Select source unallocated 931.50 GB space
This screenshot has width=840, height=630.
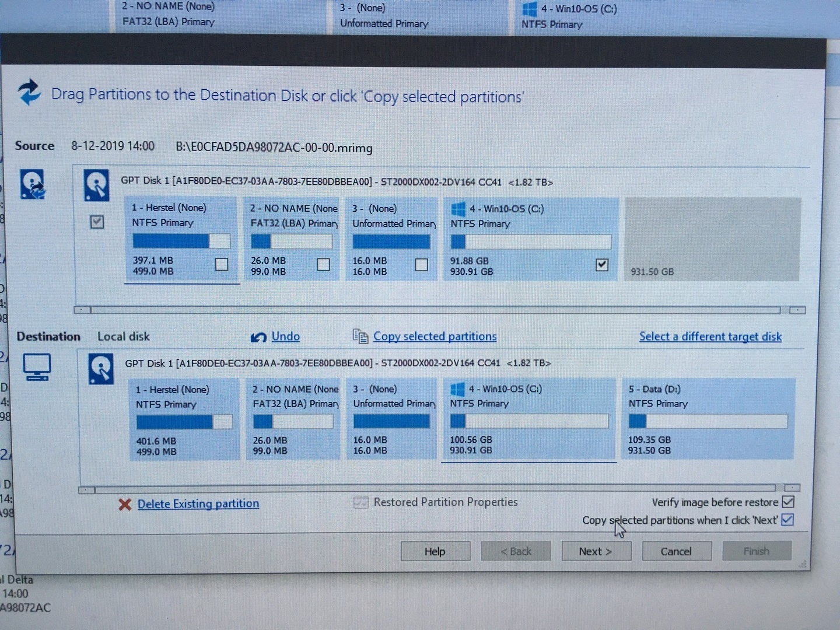713,239
